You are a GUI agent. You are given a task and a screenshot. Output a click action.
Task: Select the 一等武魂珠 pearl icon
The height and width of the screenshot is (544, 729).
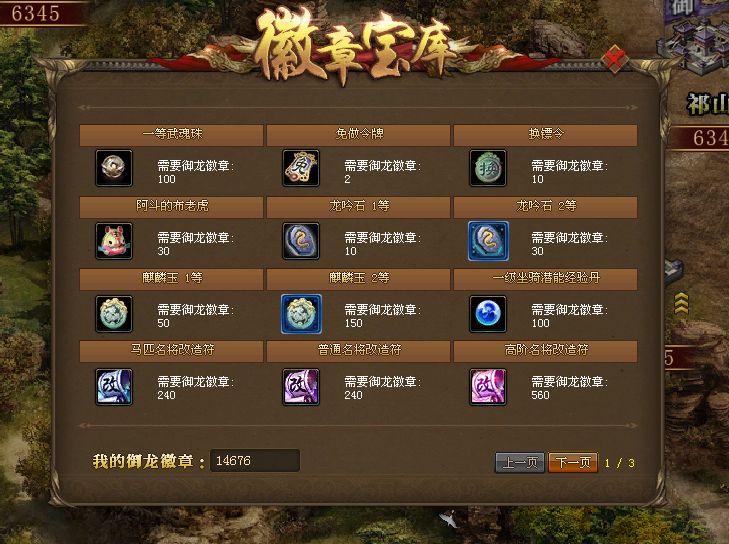pyautogui.click(x=114, y=168)
